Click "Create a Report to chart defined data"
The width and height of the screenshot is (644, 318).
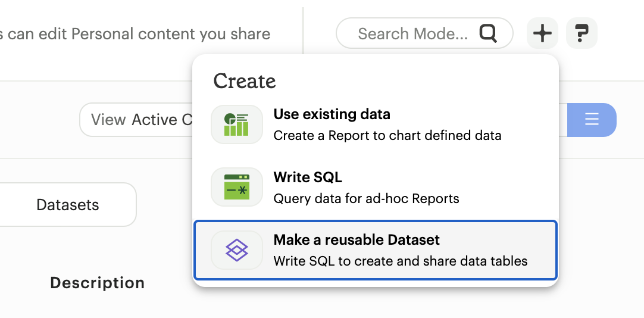click(387, 136)
